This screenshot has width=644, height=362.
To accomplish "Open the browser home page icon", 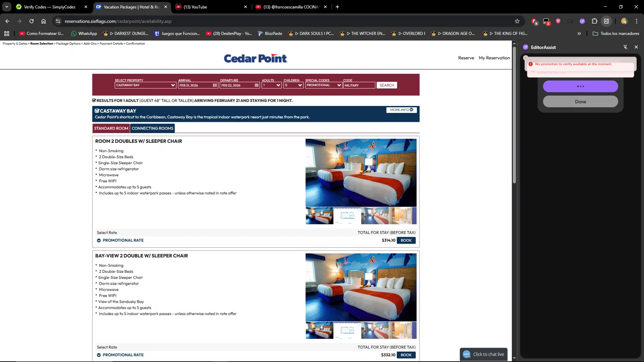I will pyautogui.click(x=43, y=21).
